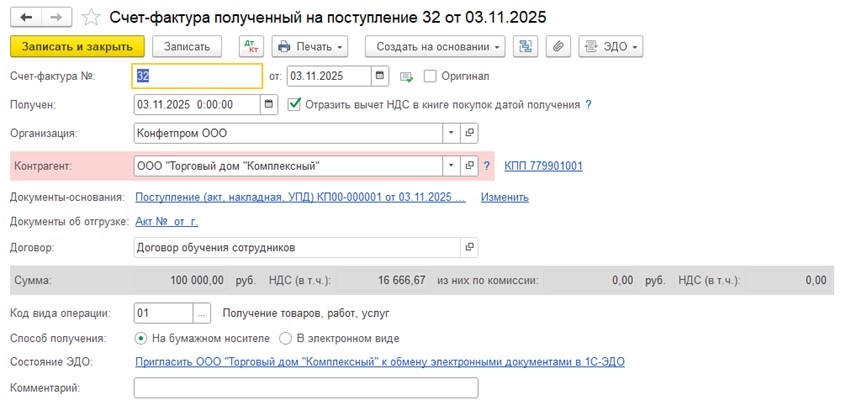
Task: Add document to favorites with star icon
Action: click(x=91, y=17)
